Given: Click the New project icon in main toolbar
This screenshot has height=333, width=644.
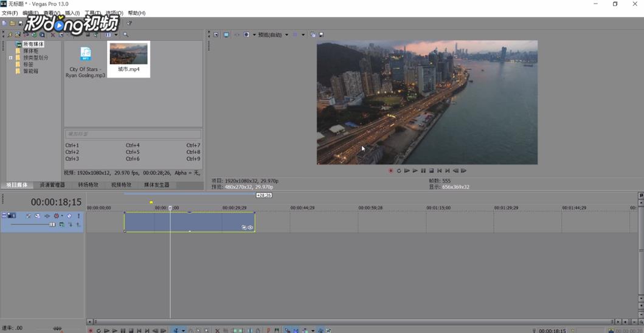Looking at the screenshot, I should (4, 24).
